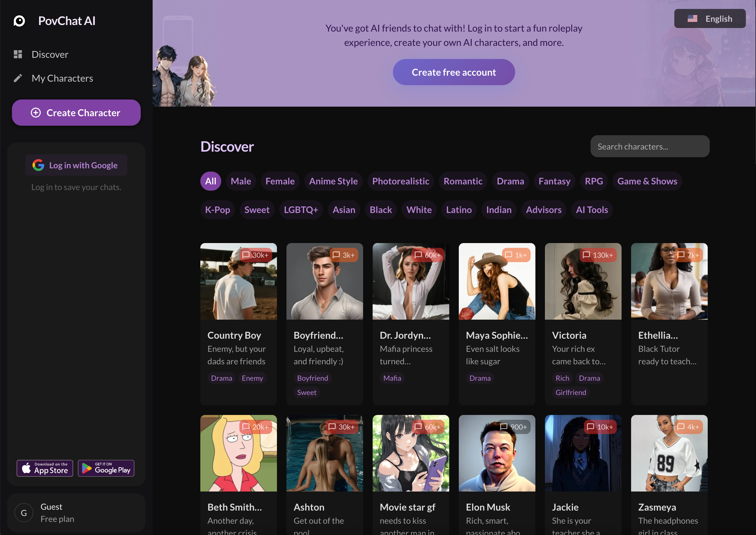Click the 10k+ chat count on Jackie

[600, 427]
